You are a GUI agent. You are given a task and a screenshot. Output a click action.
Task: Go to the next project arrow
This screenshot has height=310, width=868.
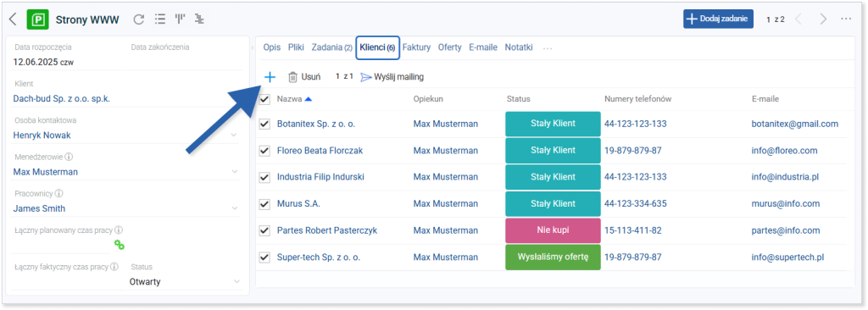823,19
